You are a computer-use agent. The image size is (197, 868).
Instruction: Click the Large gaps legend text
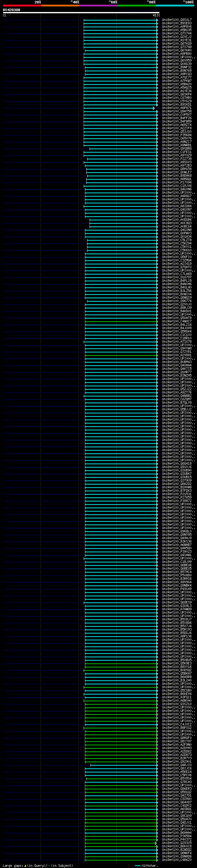coord(38,866)
